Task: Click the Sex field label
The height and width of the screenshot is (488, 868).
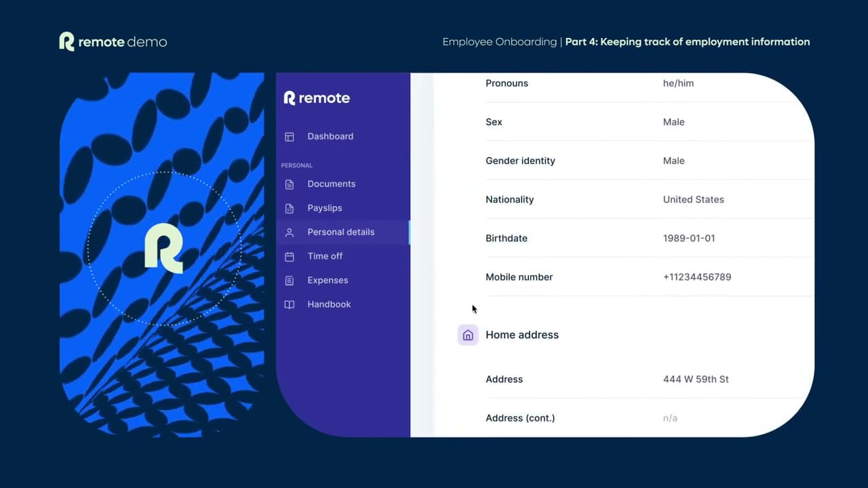Action: click(494, 122)
